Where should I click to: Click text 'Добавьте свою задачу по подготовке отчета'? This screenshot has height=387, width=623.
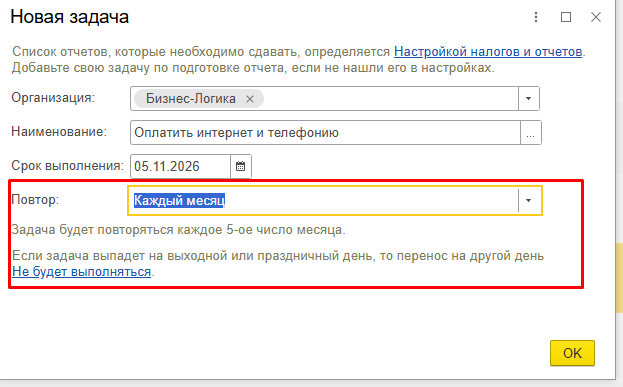click(x=148, y=68)
